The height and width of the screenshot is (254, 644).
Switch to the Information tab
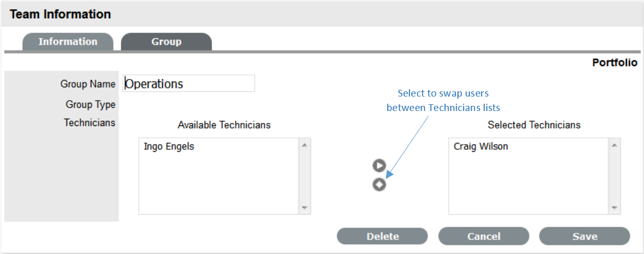[68, 42]
